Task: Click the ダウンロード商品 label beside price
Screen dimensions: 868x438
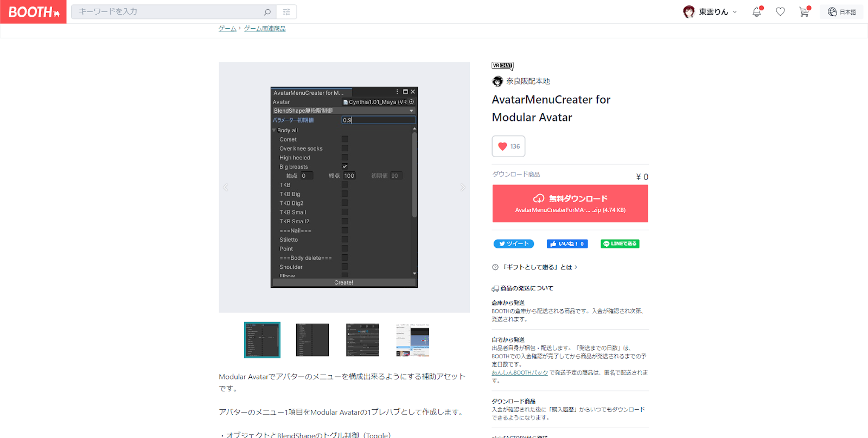Action: (x=516, y=175)
